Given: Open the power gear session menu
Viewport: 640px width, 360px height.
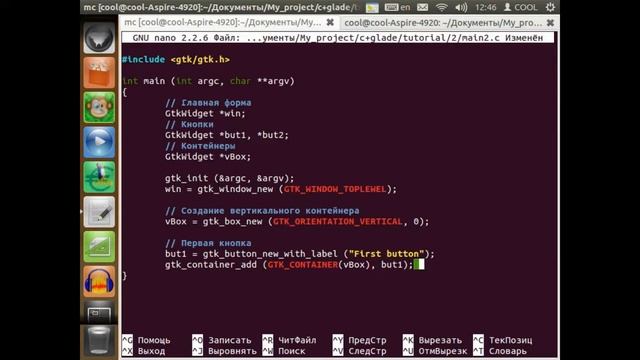Looking at the screenshot, I should [550, 7].
